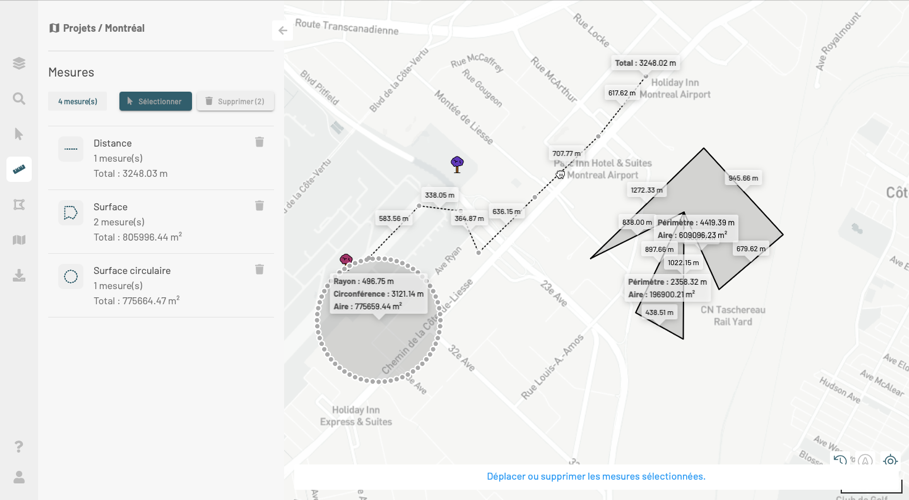Click the ruler measurement tool icon

coord(19,169)
